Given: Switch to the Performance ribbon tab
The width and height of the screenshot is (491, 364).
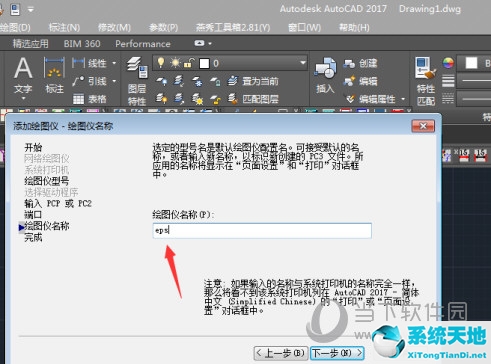Looking at the screenshot, I should 143,43.
